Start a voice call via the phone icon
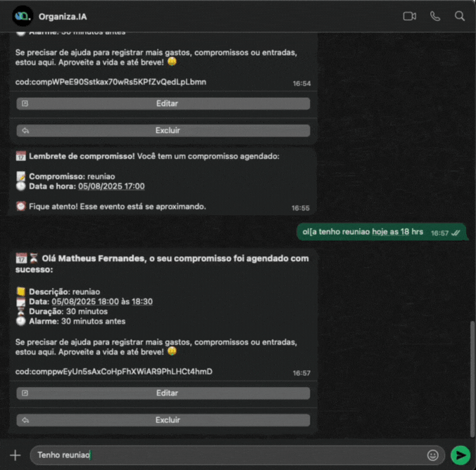 (435, 16)
